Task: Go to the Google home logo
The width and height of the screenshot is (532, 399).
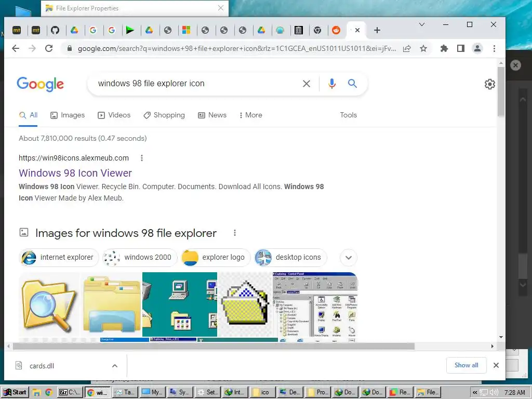Action: pyautogui.click(x=41, y=84)
